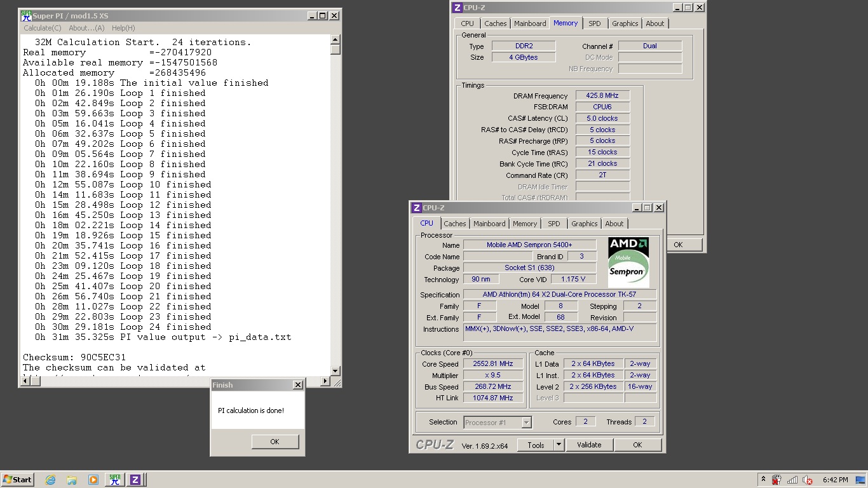The image size is (868, 488).
Task: Click the HT Link 1074.87 MHz value
Action: coord(493,398)
